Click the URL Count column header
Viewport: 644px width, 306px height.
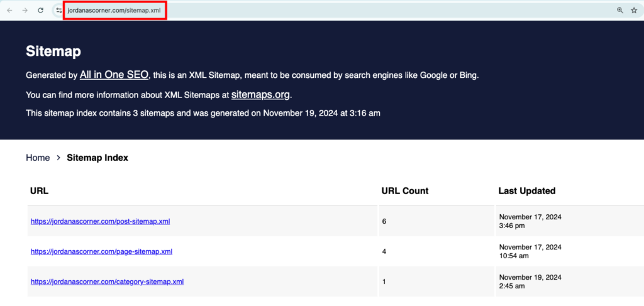(x=405, y=190)
